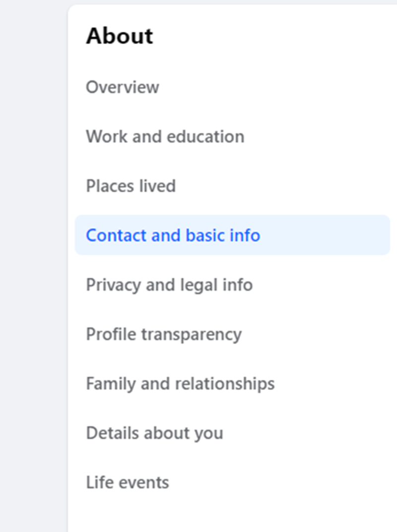Navigate to Work and education details
This screenshot has height=532, width=397.
tap(165, 137)
